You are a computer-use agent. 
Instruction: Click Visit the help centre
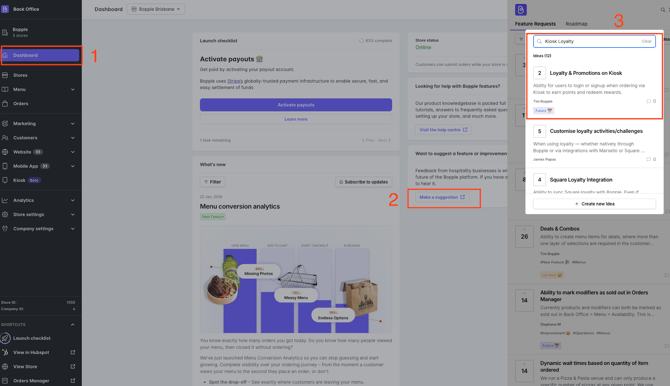[443, 130]
